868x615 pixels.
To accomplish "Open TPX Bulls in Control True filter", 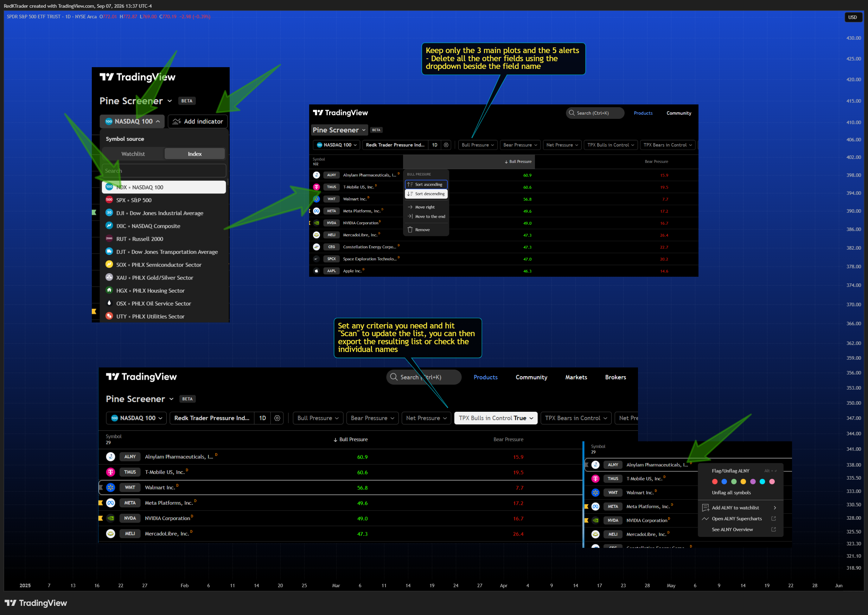I will click(x=496, y=418).
